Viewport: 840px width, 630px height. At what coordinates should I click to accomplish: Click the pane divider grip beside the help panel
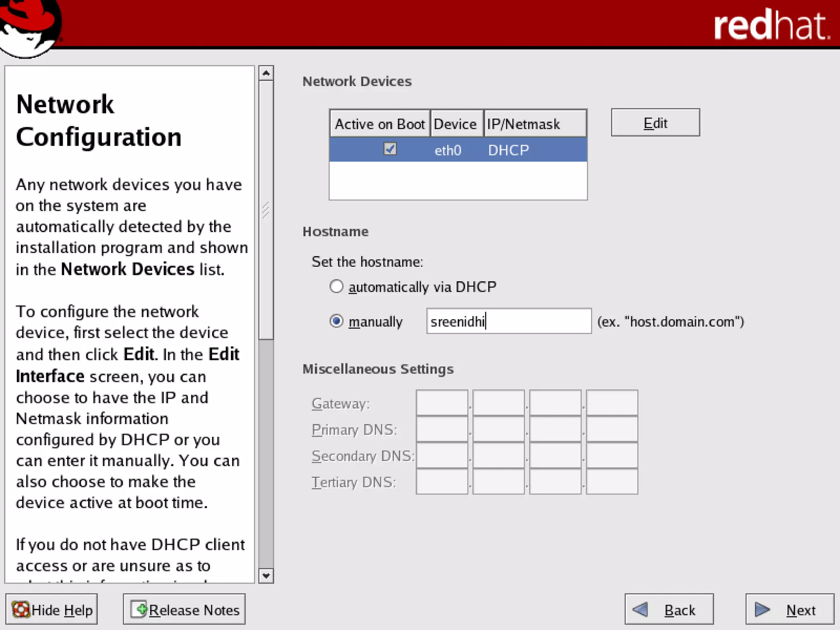pyautogui.click(x=266, y=210)
